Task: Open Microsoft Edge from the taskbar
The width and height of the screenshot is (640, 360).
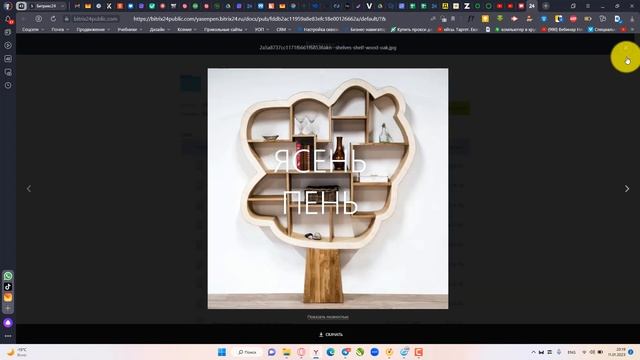Action: pyautogui.click(x=331, y=352)
